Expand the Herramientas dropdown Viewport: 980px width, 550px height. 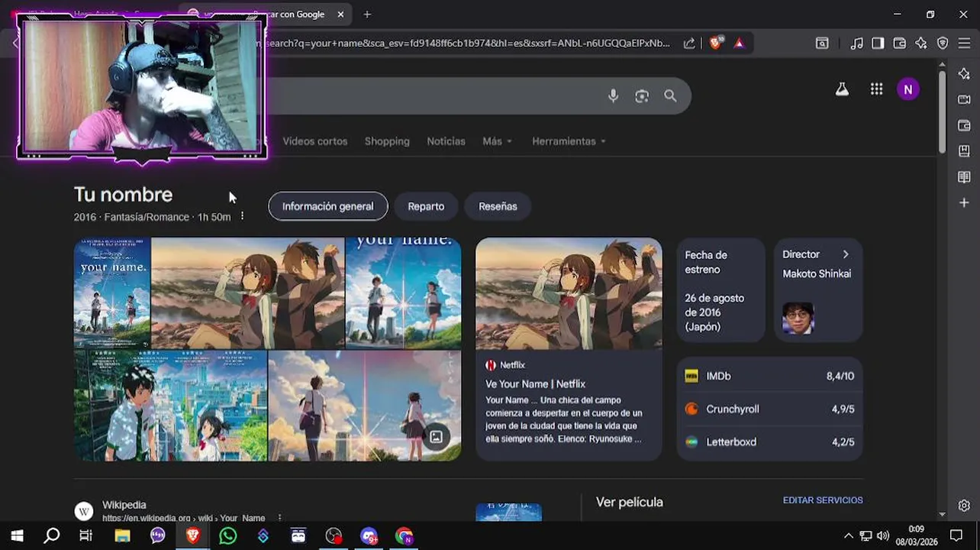point(569,141)
